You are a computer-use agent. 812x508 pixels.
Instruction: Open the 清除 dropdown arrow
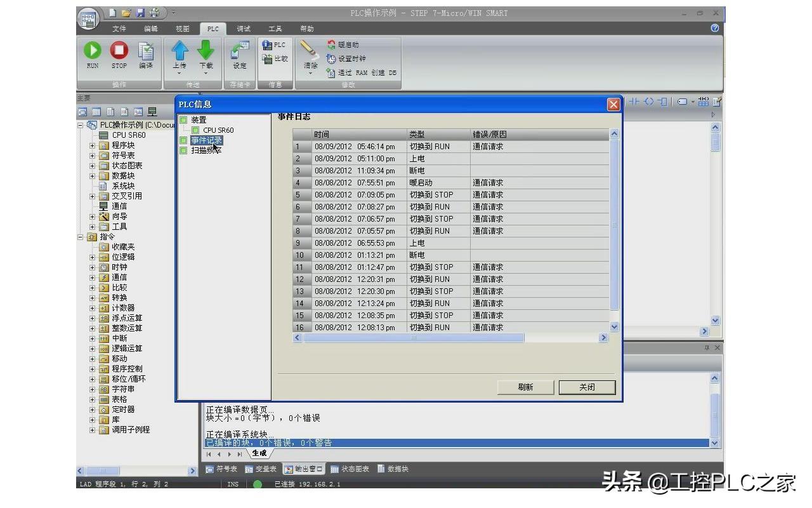(x=310, y=74)
